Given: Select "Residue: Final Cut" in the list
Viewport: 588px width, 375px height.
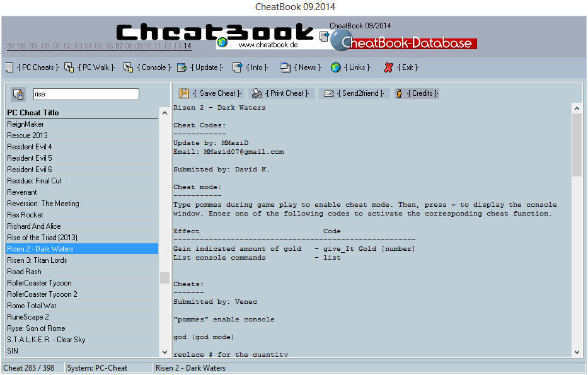Looking at the screenshot, I should click(x=82, y=181).
